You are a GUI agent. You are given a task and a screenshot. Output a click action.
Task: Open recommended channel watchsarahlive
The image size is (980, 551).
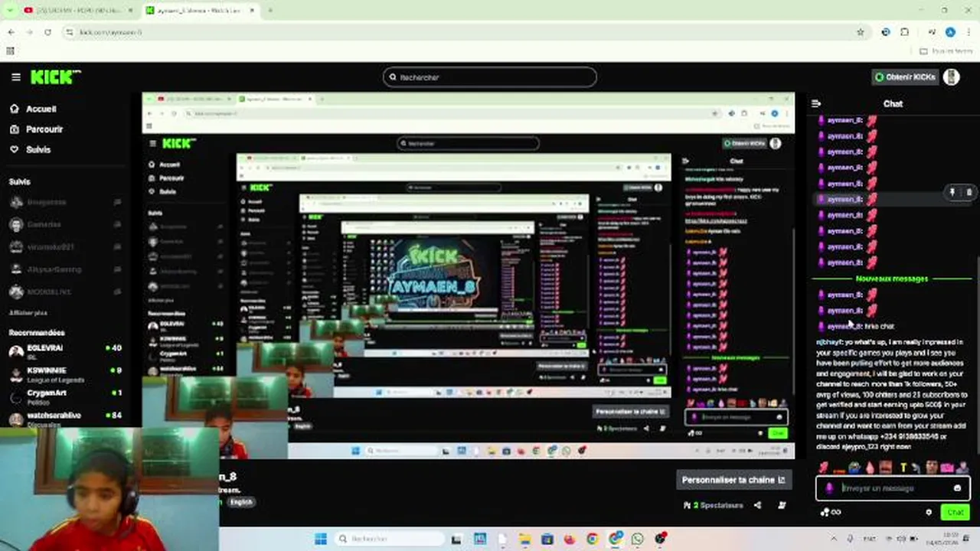click(x=65, y=419)
